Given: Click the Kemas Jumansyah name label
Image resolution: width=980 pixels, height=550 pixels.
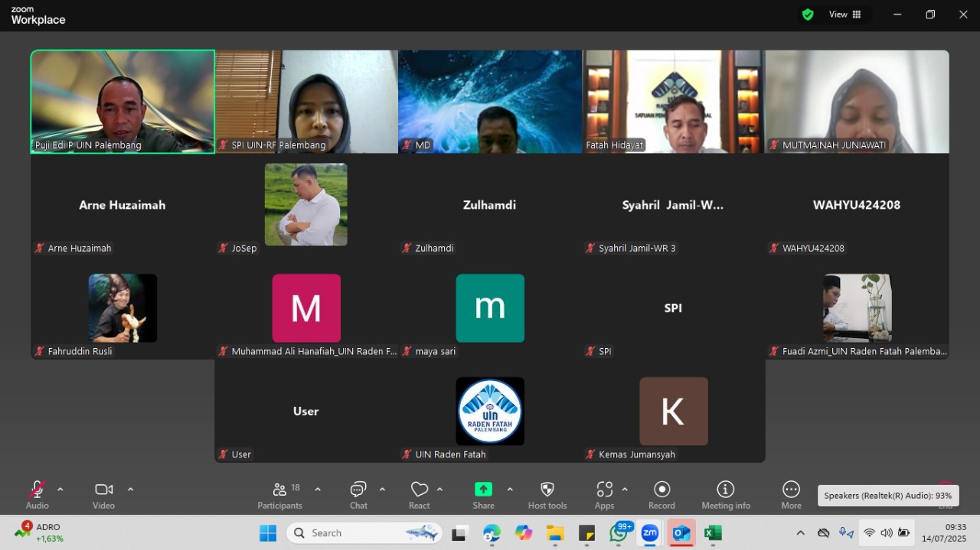Looking at the screenshot, I should pos(637,454).
